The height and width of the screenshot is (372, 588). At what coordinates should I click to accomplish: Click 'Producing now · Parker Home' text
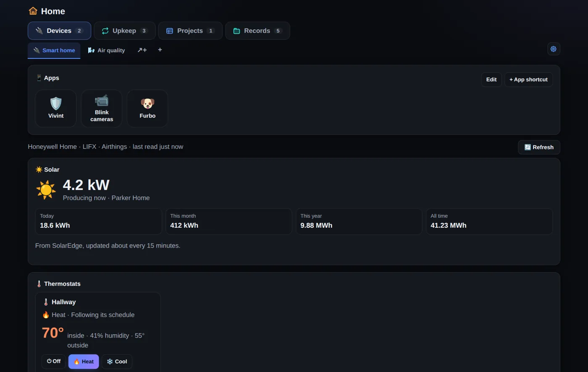(x=106, y=198)
